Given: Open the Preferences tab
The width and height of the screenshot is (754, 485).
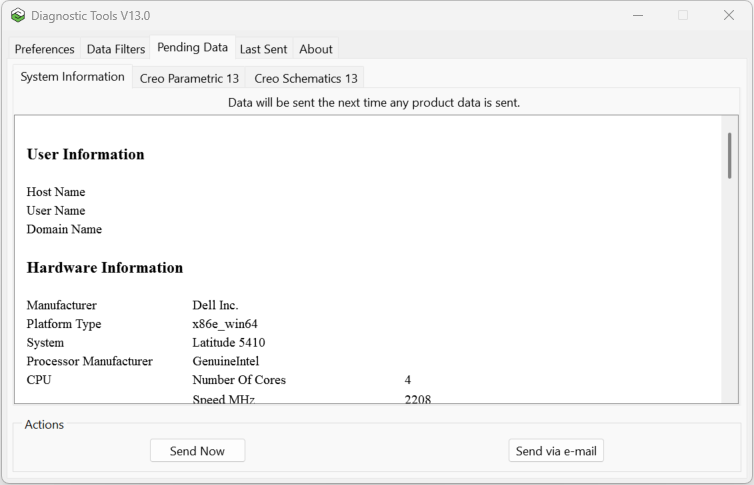Looking at the screenshot, I should [44, 49].
